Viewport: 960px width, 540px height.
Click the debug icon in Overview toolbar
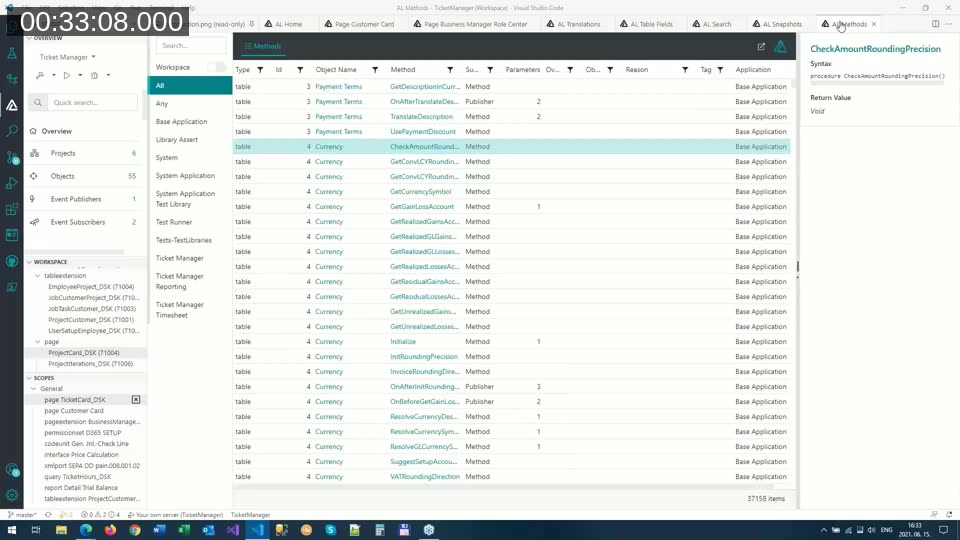(x=94, y=75)
